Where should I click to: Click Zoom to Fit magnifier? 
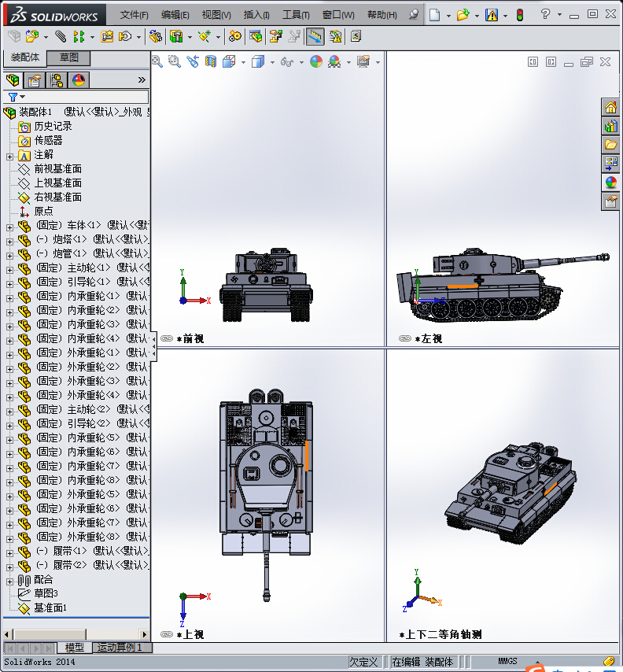(x=157, y=62)
